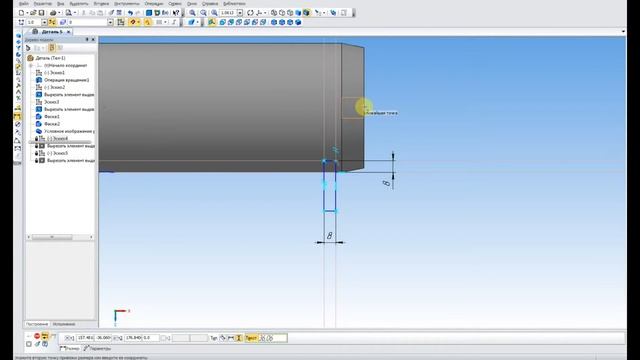This screenshot has height=360, width=640.
Task: Click the right arrow of the tree scrollbar
Action: click(x=91, y=237)
